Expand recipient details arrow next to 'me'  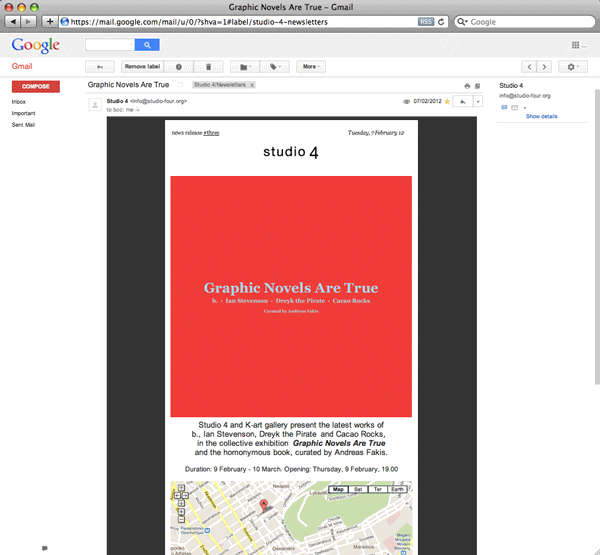[138, 110]
